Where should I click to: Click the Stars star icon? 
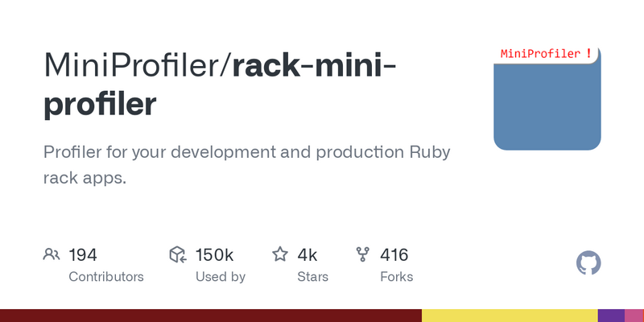(x=280, y=254)
